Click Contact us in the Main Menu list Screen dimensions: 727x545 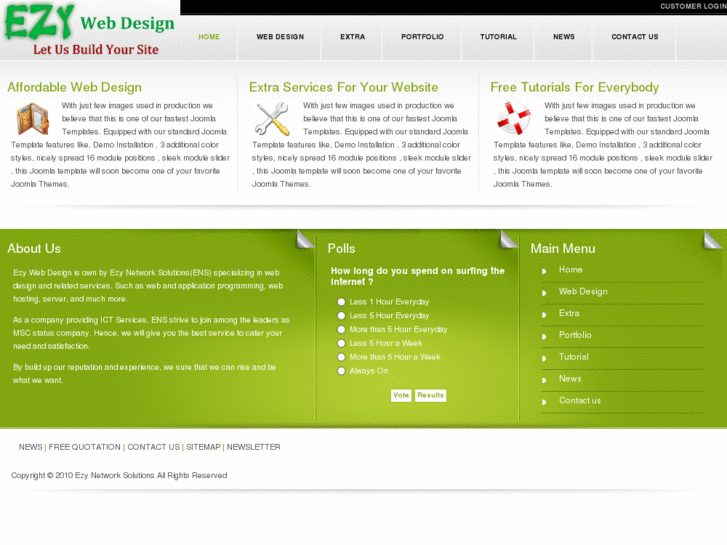pos(580,401)
